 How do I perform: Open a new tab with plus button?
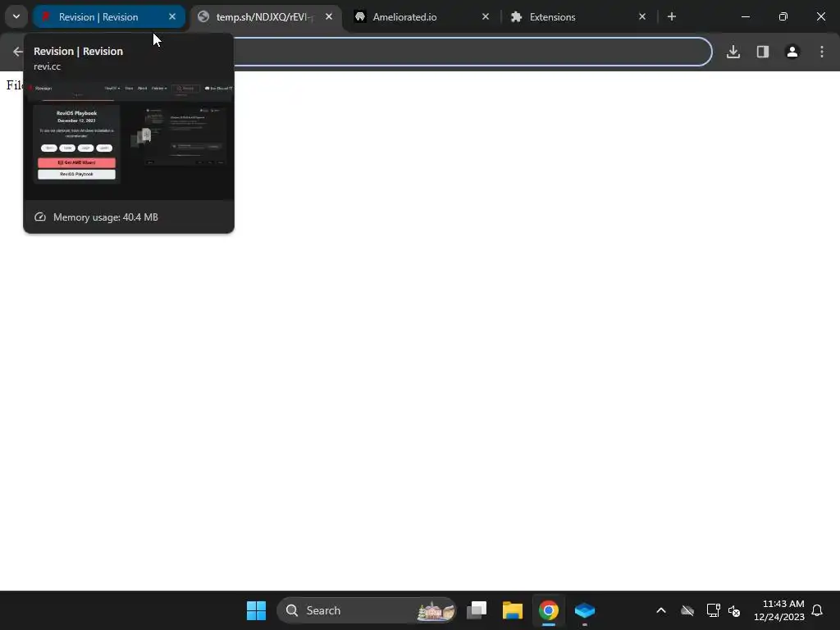coord(672,16)
